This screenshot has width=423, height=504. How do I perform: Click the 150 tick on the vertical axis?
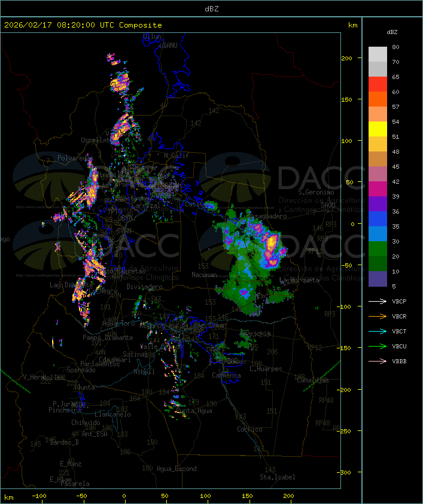point(346,99)
